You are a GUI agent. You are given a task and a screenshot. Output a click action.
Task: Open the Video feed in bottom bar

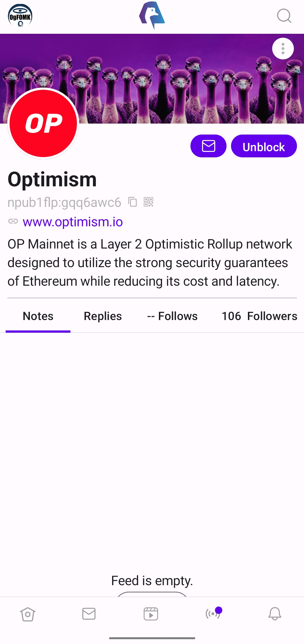coord(151,614)
